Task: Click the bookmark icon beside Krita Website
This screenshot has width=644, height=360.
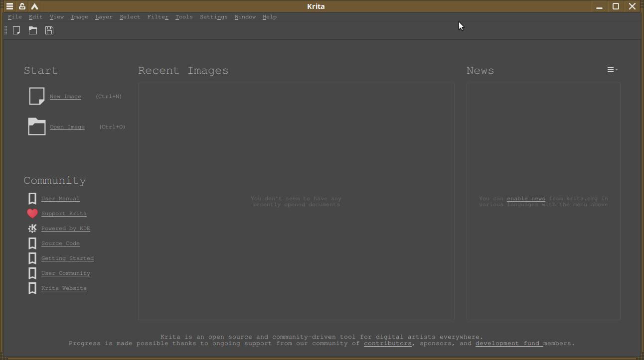Action: tap(32, 288)
